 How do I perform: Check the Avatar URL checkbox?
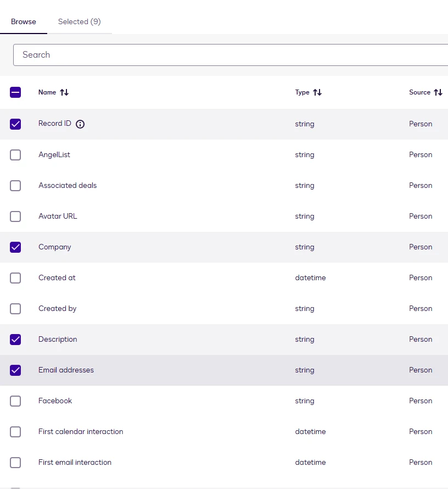15,216
